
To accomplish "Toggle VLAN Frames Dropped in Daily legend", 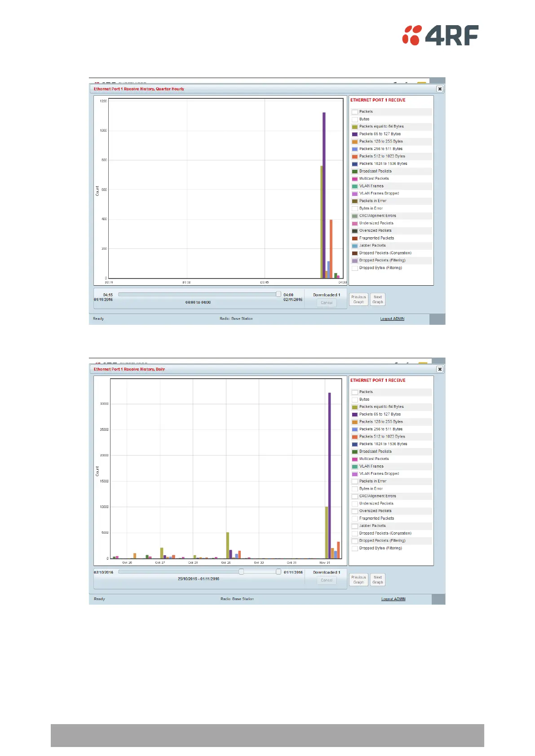I will (x=354, y=474).
